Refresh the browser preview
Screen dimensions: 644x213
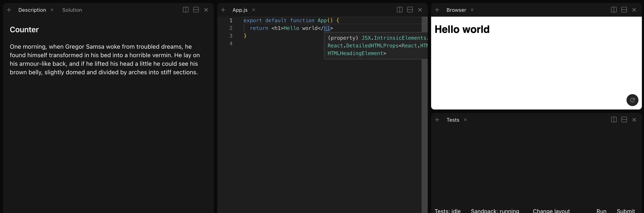(x=632, y=100)
